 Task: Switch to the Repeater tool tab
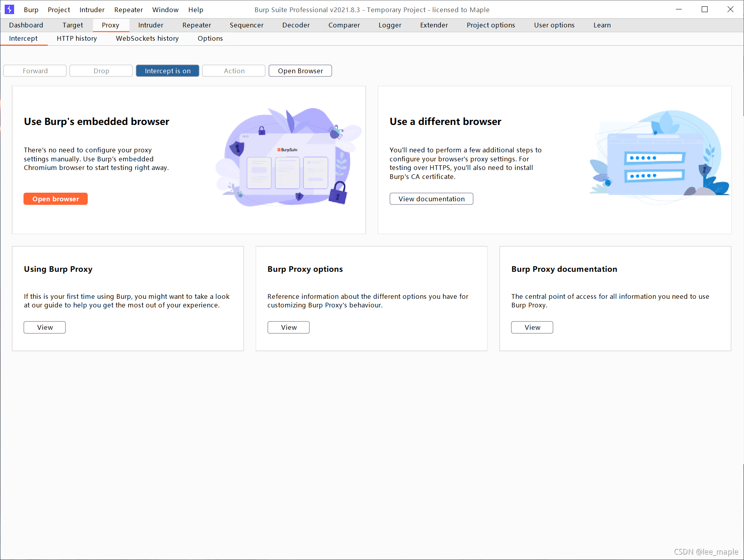tap(197, 25)
